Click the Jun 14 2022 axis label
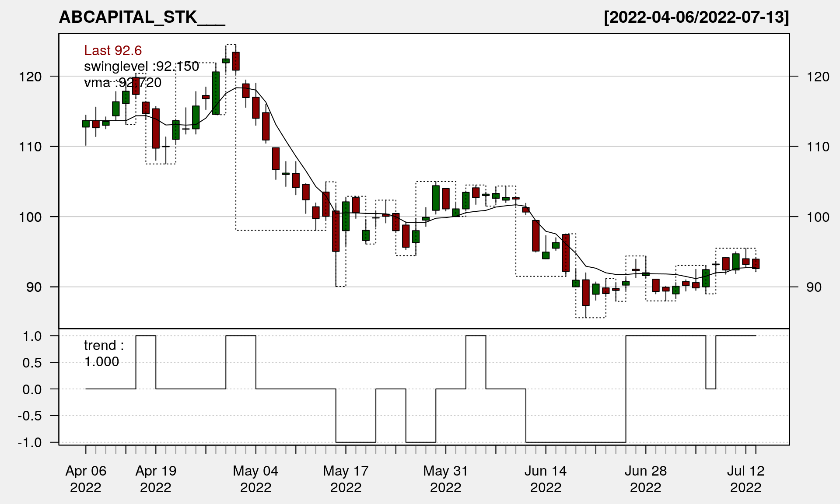 point(546,479)
